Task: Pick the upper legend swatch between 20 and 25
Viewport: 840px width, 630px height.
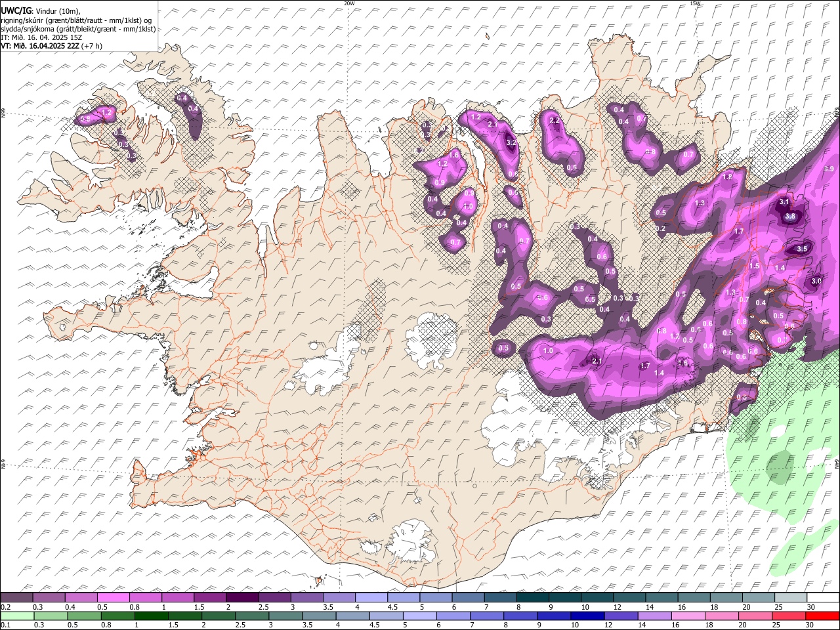Action: 759,598
